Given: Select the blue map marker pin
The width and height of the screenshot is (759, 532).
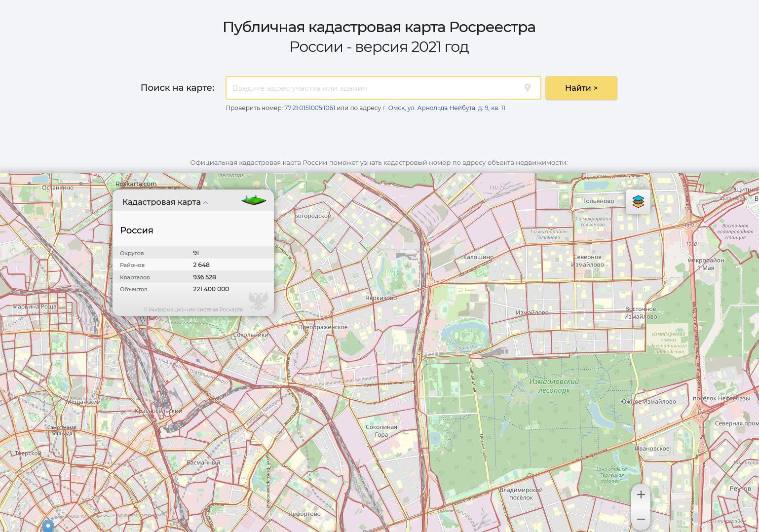Looking at the screenshot, I should pyautogui.click(x=48, y=526).
